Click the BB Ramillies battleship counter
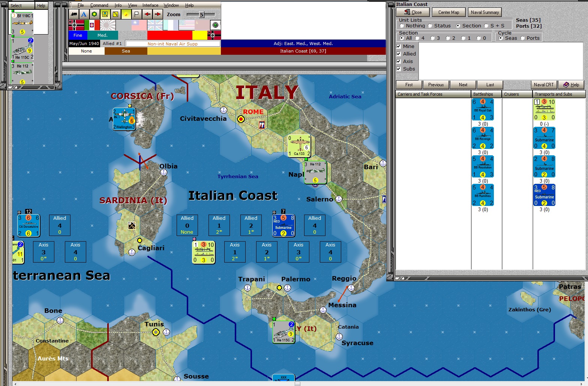The width and height of the screenshot is (588, 386). 483,195
